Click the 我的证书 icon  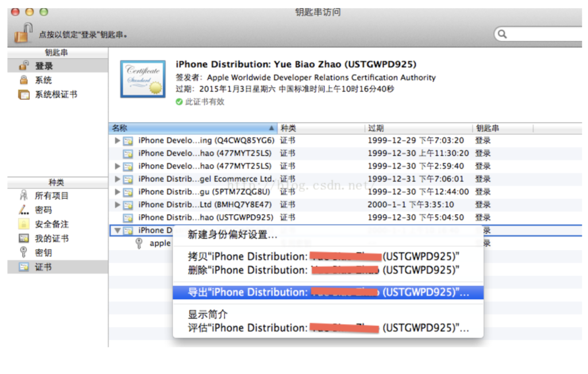pos(24,238)
